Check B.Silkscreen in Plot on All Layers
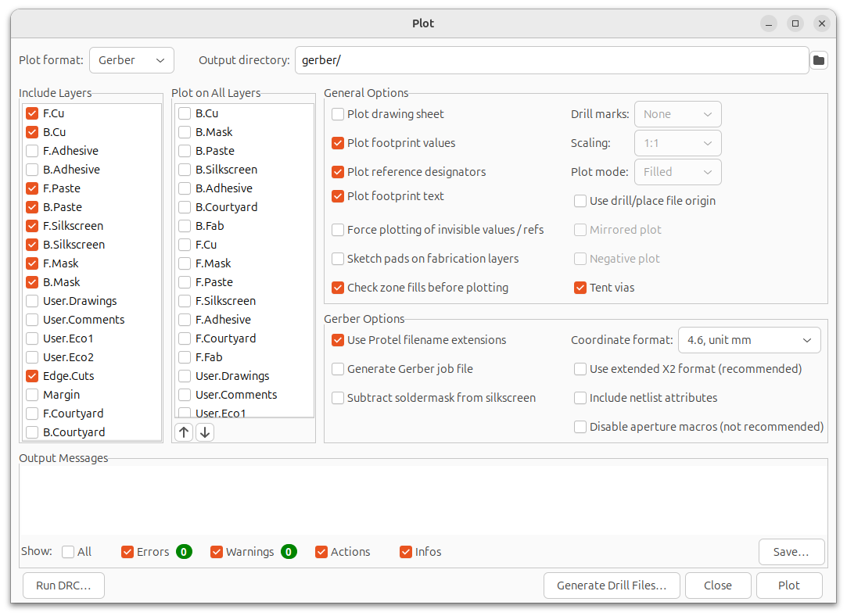Viewport: 847px width, 616px height. coord(185,170)
